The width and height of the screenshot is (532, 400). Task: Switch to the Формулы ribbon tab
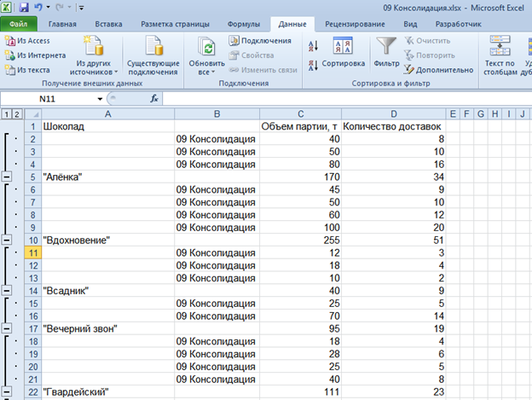(x=244, y=24)
